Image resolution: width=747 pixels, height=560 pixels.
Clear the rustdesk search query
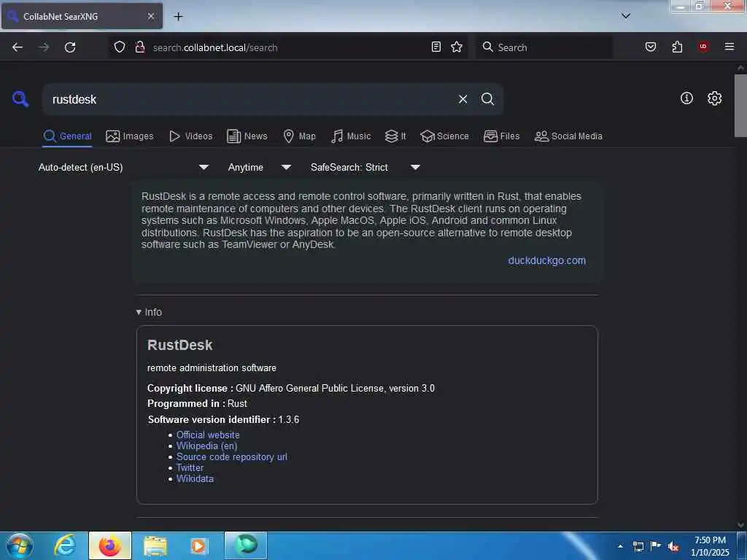pos(462,99)
